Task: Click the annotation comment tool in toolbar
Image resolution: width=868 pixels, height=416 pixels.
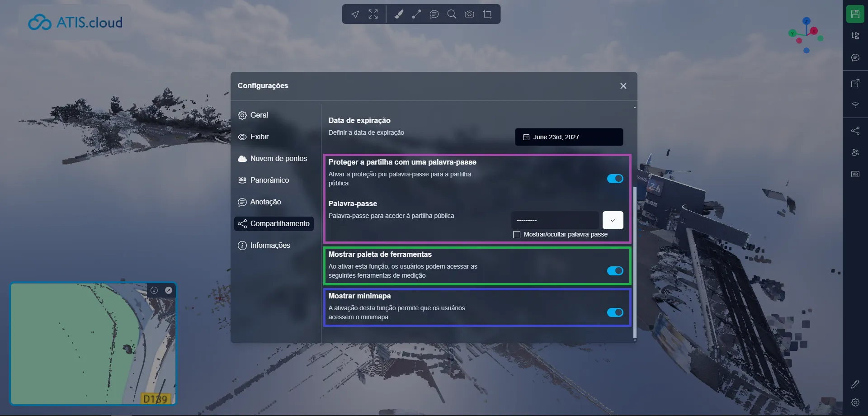Action: 434,14
